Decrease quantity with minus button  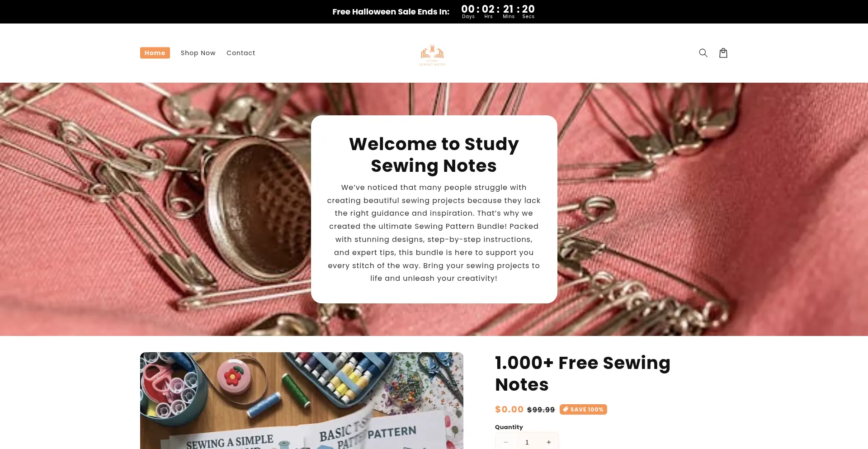point(506,442)
